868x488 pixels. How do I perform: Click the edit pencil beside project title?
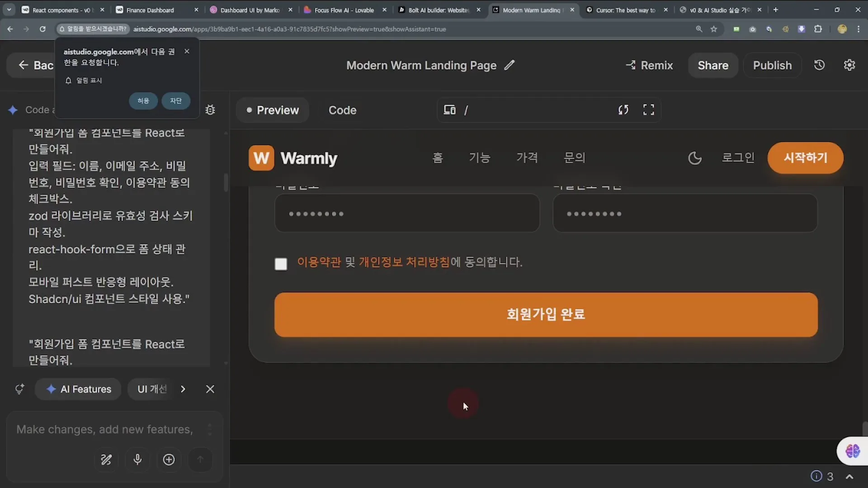(x=509, y=65)
